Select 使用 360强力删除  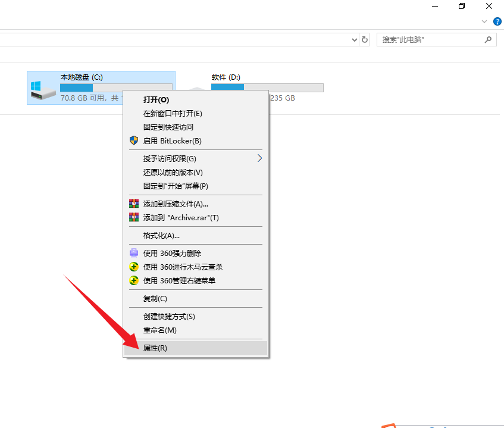pos(196,254)
